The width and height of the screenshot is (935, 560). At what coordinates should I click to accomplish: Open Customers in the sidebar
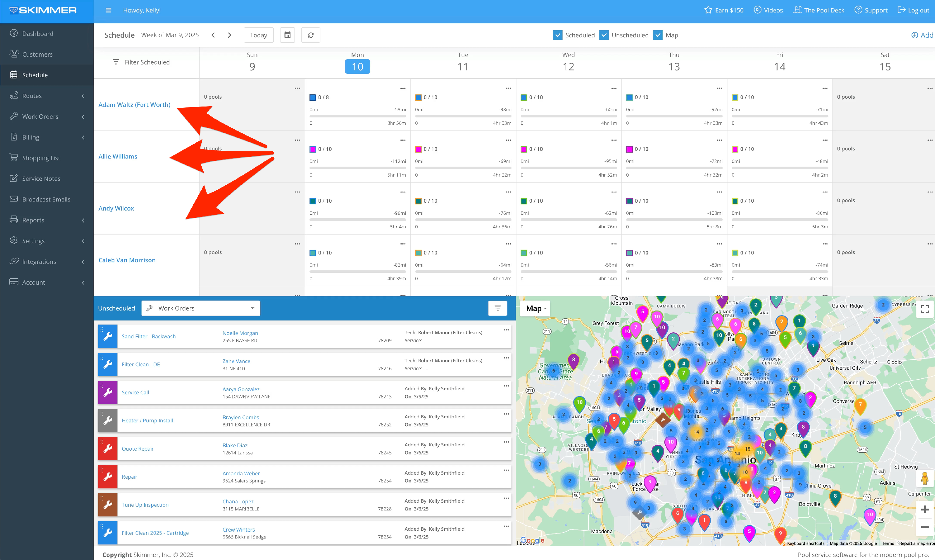(x=37, y=54)
